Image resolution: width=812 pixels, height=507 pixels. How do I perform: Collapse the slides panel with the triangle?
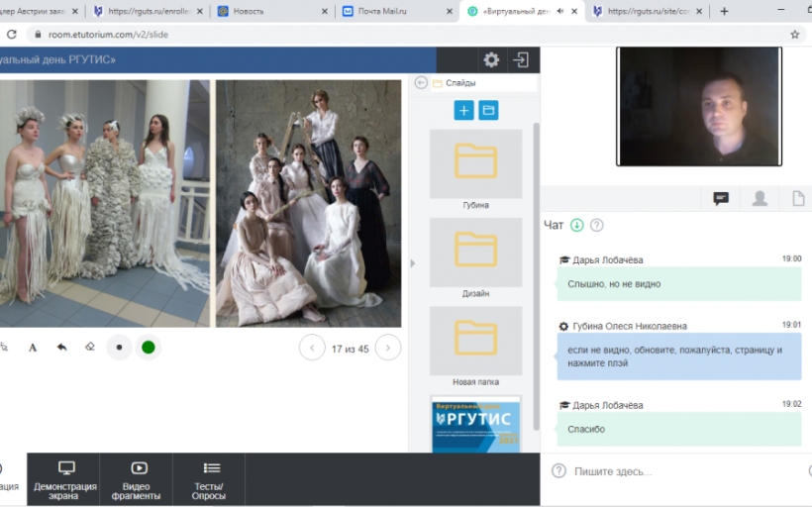tap(413, 263)
